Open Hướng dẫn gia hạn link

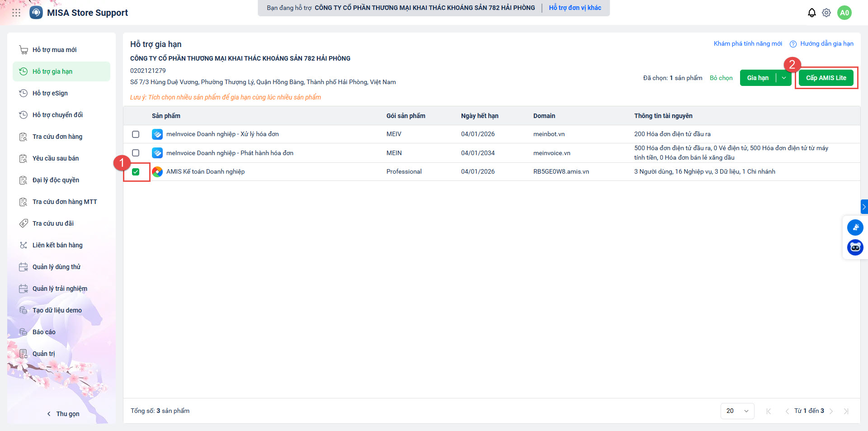pyautogui.click(x=827, y=44)
